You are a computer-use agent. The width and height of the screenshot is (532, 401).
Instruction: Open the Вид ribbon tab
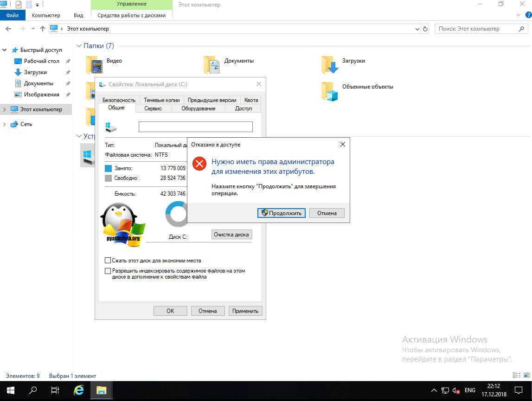[78, 15]
